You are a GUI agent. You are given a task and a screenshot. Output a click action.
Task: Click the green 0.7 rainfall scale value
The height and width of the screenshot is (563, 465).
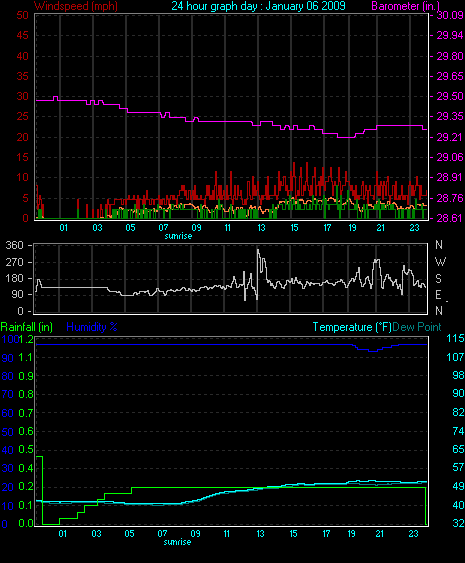point(26,413)
